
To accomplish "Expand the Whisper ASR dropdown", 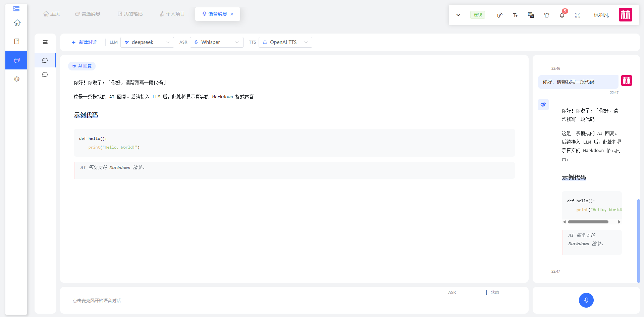I will (x=217, y=42).
